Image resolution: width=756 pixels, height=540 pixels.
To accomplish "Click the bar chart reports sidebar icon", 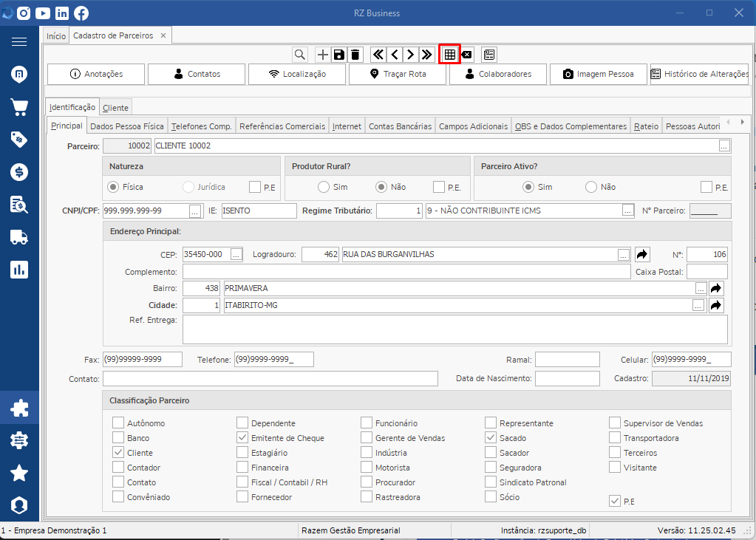I will tap(19, 270).
